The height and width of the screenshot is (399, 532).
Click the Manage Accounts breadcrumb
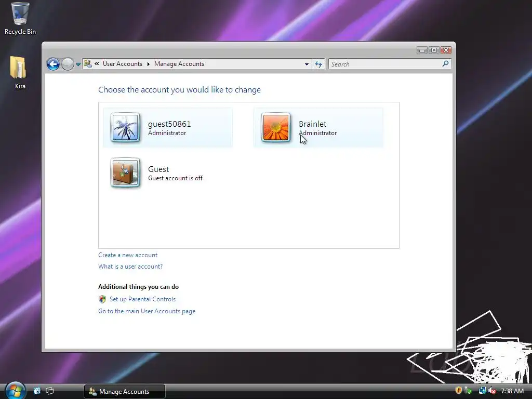point(179,64)
